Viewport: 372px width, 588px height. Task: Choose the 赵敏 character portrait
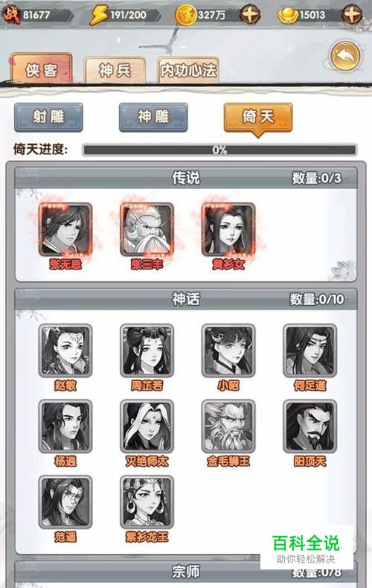pyautogui.click(x=65, y=351)
